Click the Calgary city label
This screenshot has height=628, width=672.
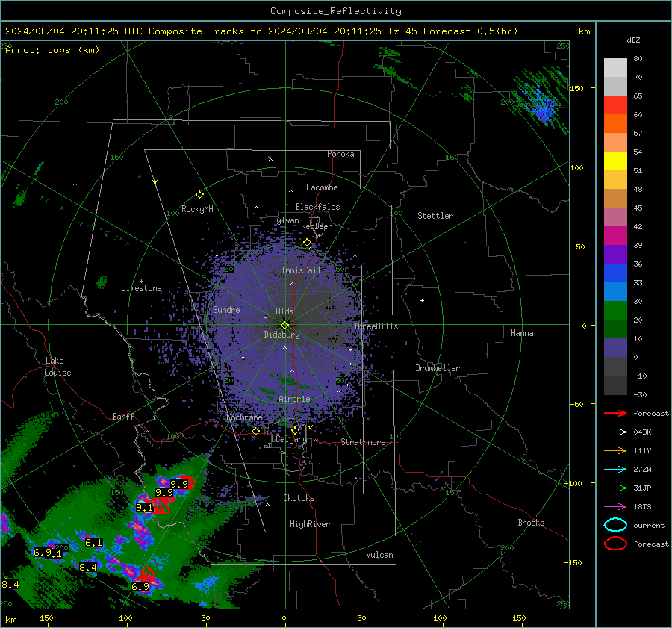click(291, 439)
